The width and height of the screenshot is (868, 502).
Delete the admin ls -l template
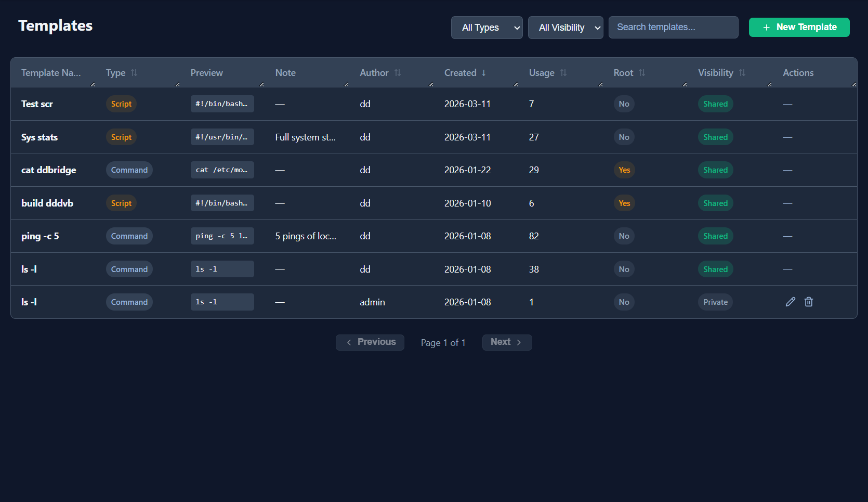pyautogui.click(x=809, y=302)
